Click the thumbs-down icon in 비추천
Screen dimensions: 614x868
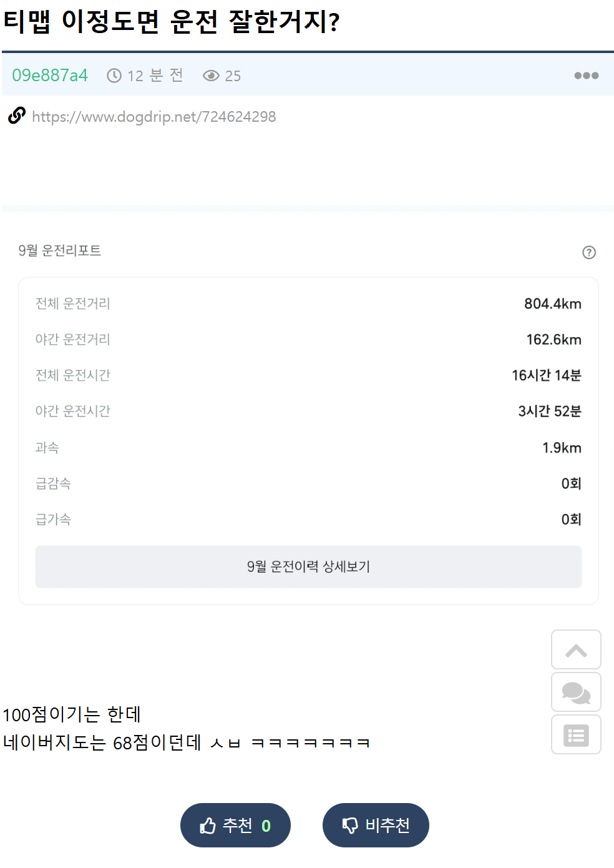click(x=350, y=826)
